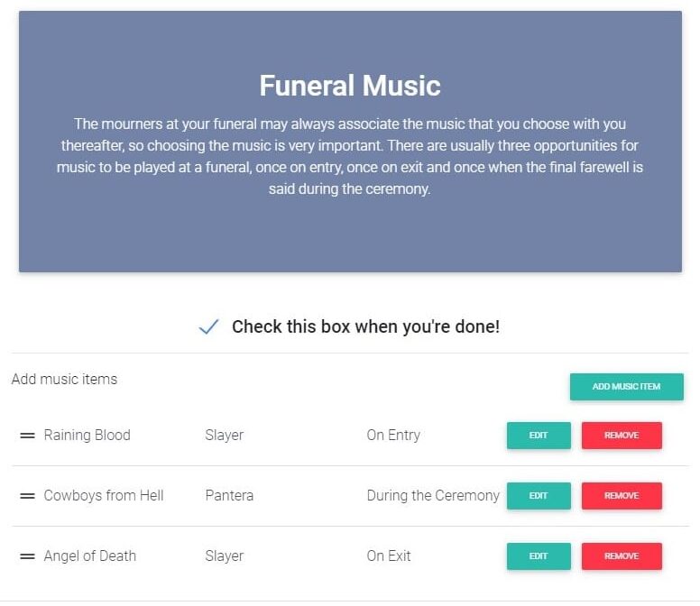Remove the Raining Blood entry
700x606 pixels.
pos(622,436)
